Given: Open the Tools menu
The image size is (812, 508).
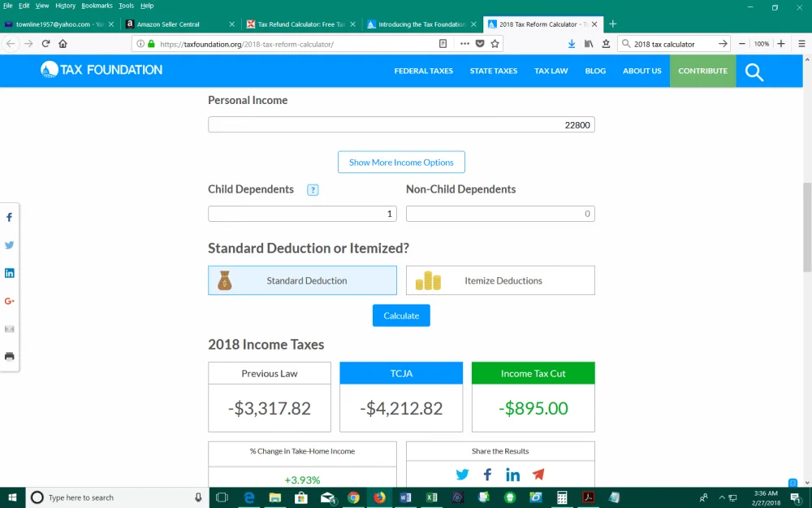Looking at the screenshot, I should pyautogui.click(x=127, y=6).
